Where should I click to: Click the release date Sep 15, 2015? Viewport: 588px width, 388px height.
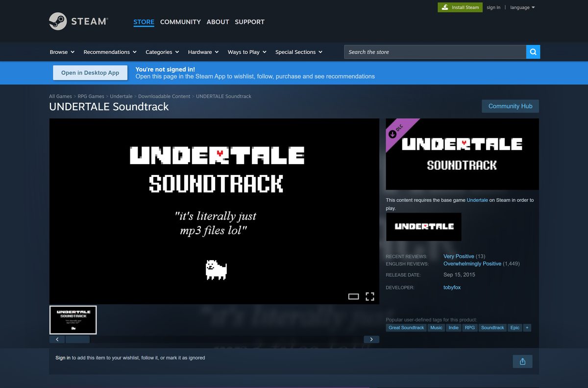pos(459,275)
